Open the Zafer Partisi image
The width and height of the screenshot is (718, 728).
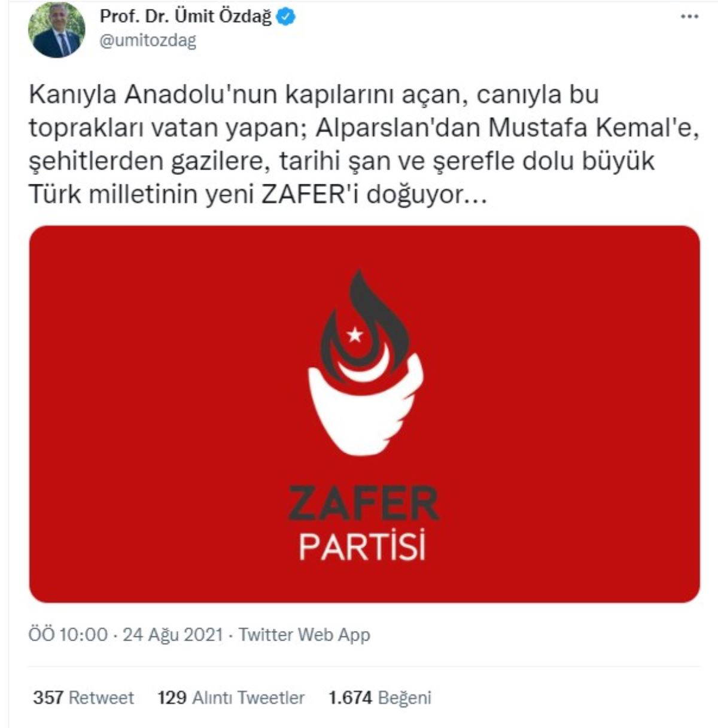click(364, 414)
